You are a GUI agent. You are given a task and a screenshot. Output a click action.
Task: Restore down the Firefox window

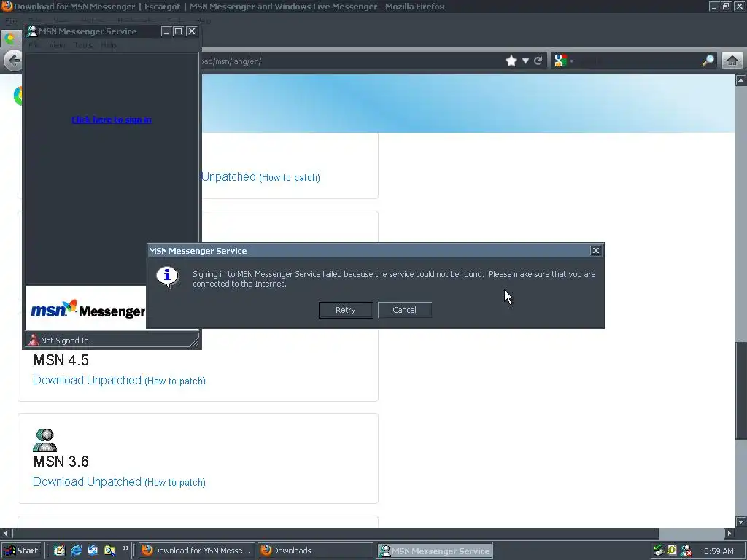[726, 6]
